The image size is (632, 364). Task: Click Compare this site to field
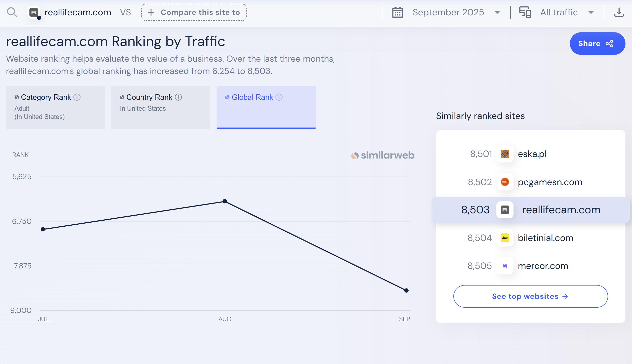click(x=194, y=12)
